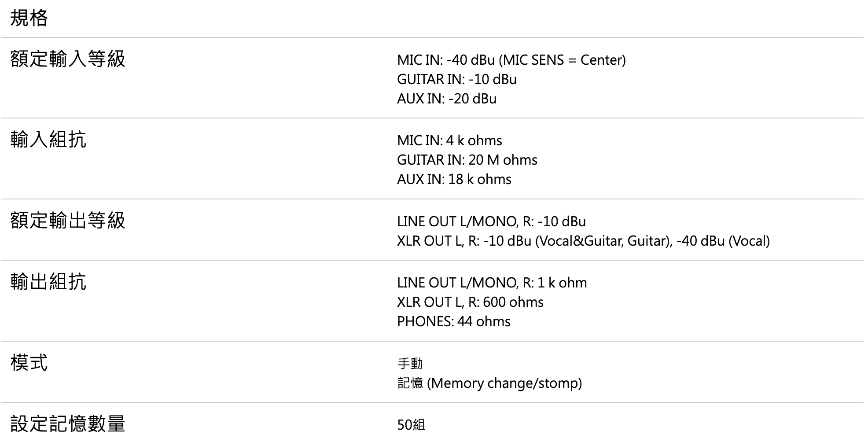The width and height of the screenshot is (868, 442).
Task: Click the MIC IN -40 dBu specification text
Action: click(511, 60)
